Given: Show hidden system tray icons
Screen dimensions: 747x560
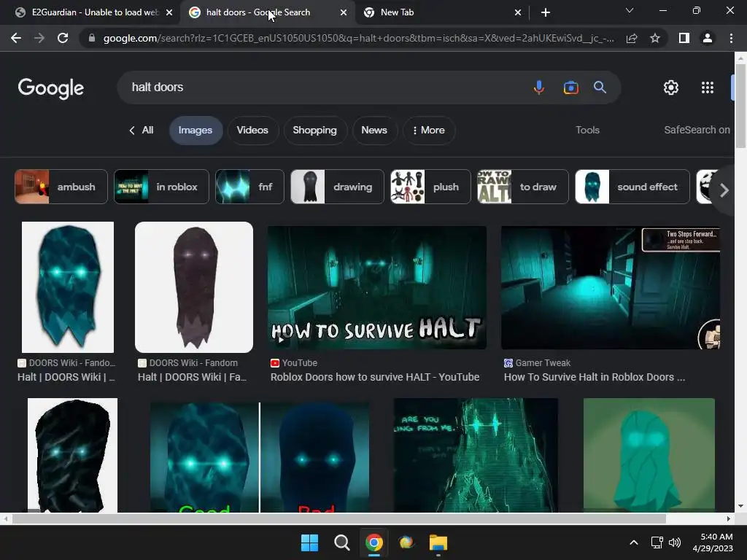Looking at the screenshot, I should 634,542.
